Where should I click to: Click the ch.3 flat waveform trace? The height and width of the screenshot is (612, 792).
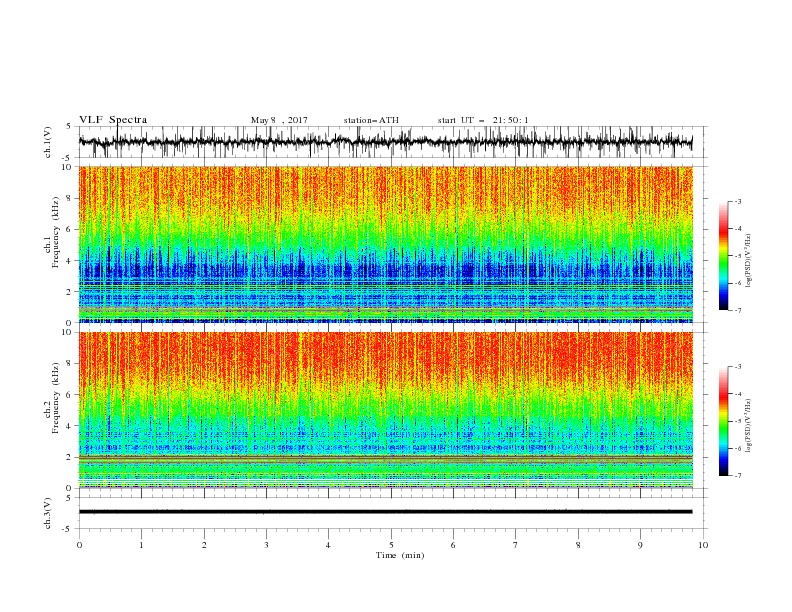385,512
